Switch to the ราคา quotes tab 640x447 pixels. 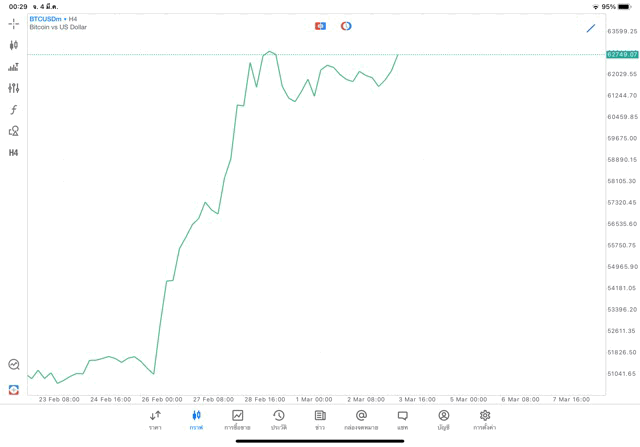point(155,420)
